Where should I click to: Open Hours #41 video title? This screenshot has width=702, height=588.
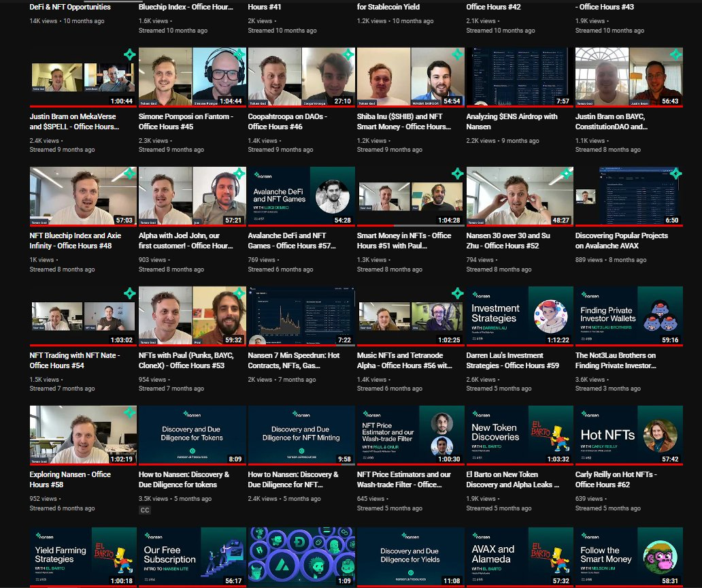tap(265, 7)
